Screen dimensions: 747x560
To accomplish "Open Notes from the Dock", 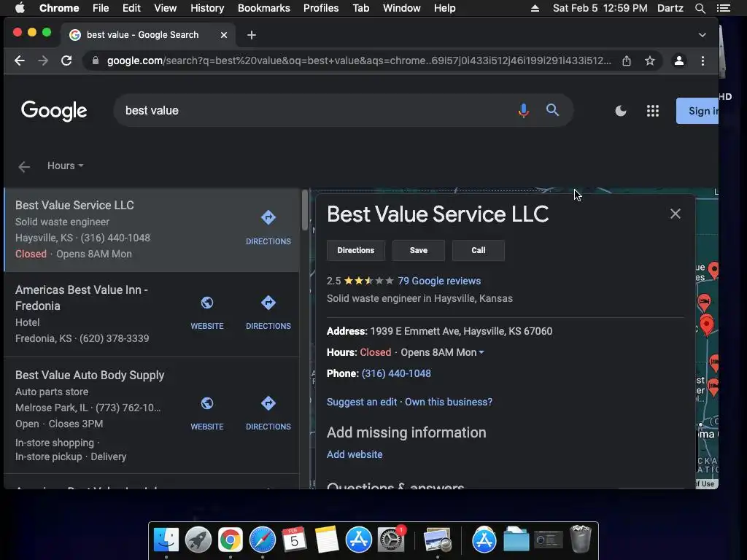I will tap(326, 540).
